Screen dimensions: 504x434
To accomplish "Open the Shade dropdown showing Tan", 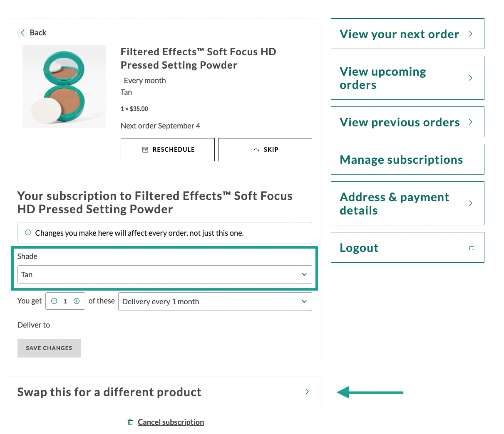I will coord(164,275).
